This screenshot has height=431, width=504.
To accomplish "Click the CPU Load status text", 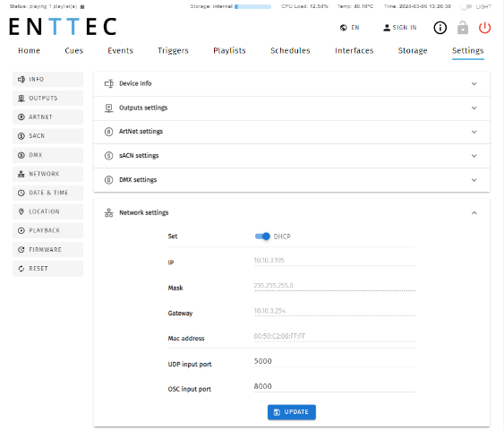I will (304, 6).
